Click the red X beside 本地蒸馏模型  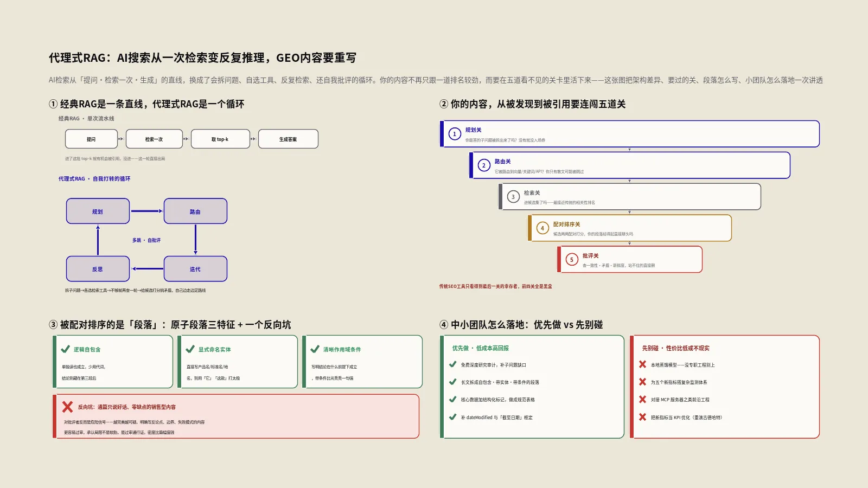click(x=643, y=364)
